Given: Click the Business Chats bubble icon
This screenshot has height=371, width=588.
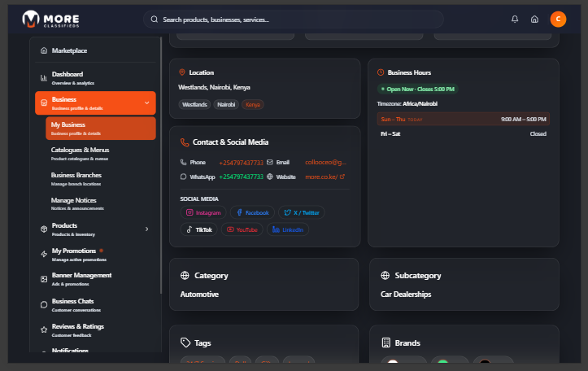Looking at the screenshot, I should pyautogui.click(x=44, y=304).
